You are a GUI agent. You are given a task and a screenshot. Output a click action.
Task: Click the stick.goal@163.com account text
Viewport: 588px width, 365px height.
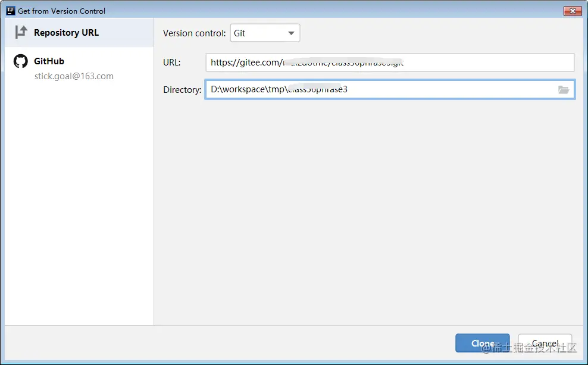tap(74, 76)
